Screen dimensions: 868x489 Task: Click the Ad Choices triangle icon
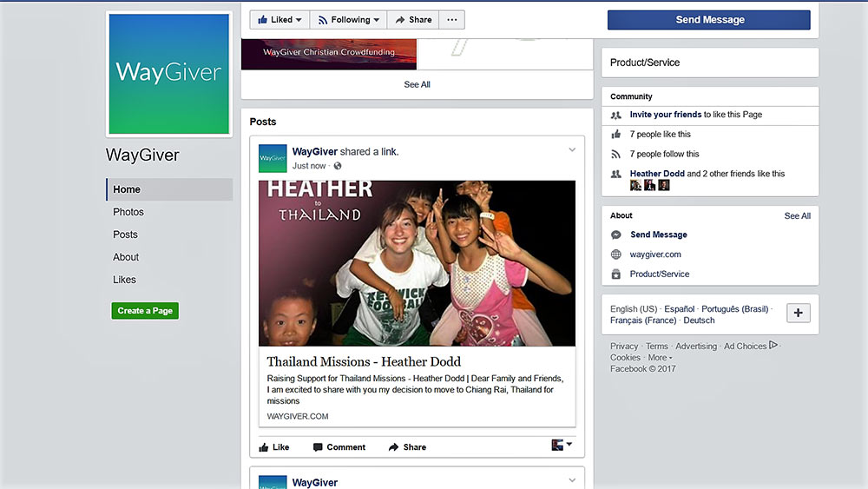coord(773,345)
